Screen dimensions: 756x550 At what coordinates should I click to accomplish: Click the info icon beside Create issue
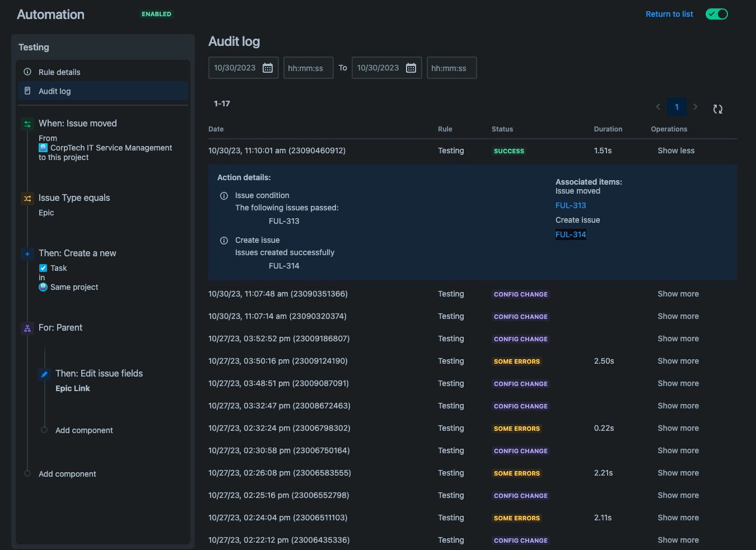pyautogui.click(x=224, y=240)
